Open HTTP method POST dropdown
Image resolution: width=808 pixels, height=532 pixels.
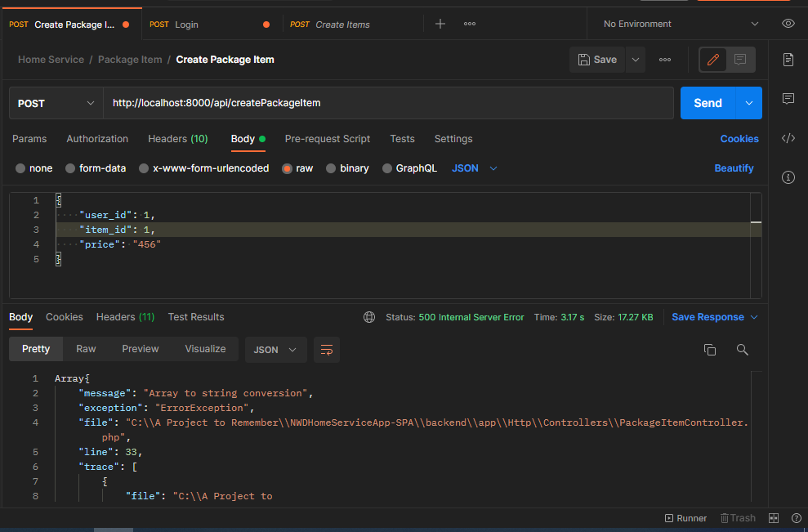(56, 103)
